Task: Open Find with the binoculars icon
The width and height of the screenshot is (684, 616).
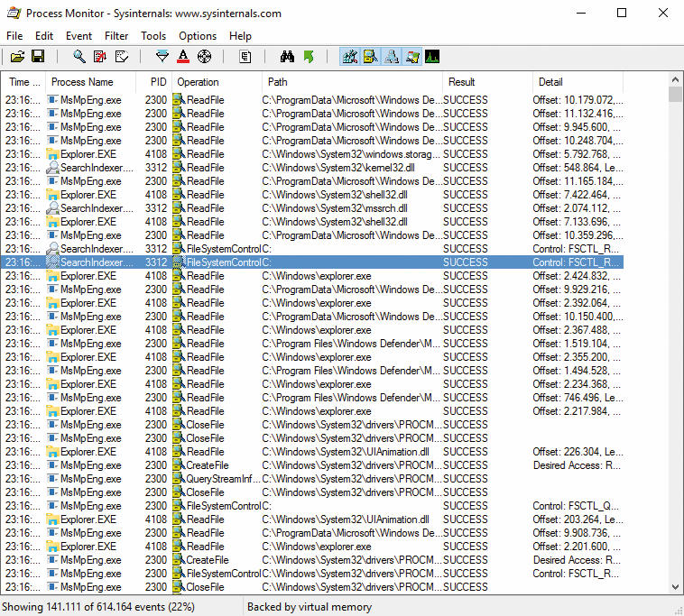Action: (x=287, y=57)
